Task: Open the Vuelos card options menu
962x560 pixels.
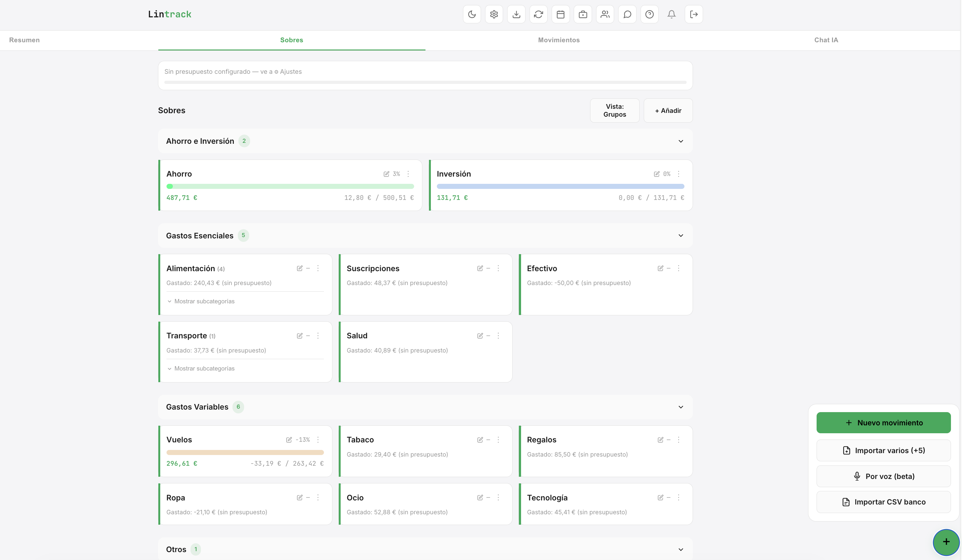Action: click(318, 440)
